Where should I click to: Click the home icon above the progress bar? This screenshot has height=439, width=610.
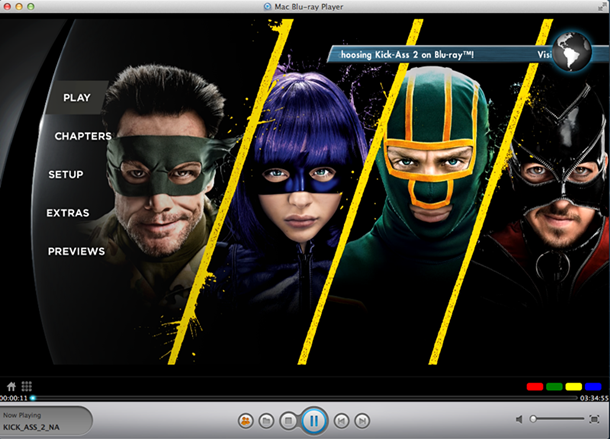point(11,386)
